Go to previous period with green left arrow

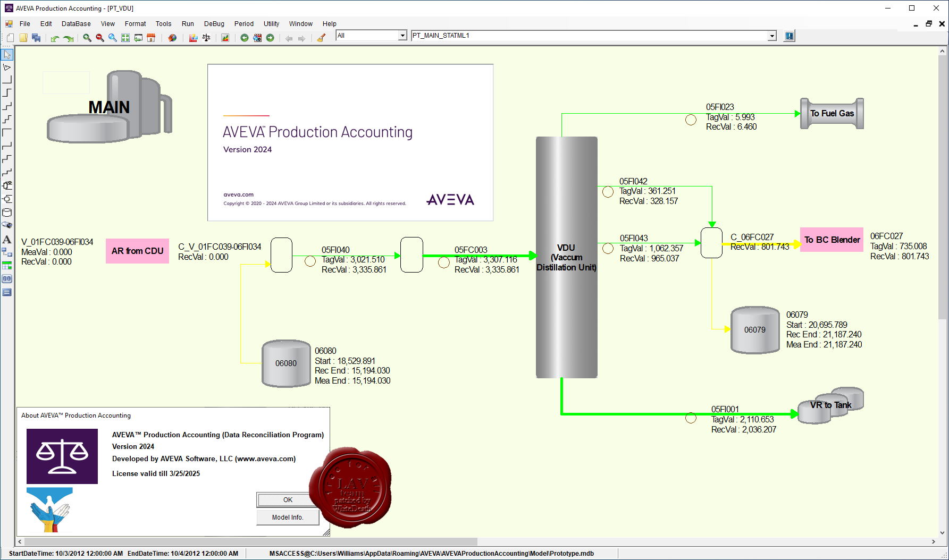(x=245, y=38)
